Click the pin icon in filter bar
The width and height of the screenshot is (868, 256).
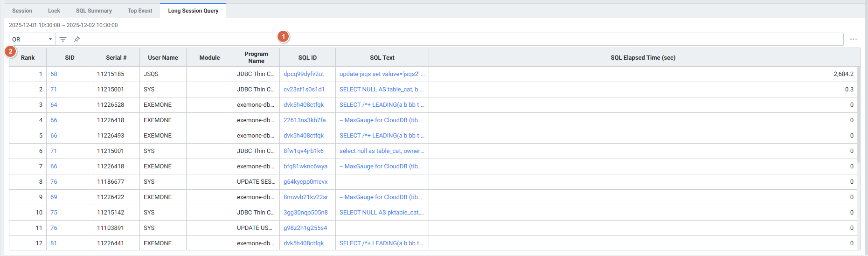click(77, 39)
